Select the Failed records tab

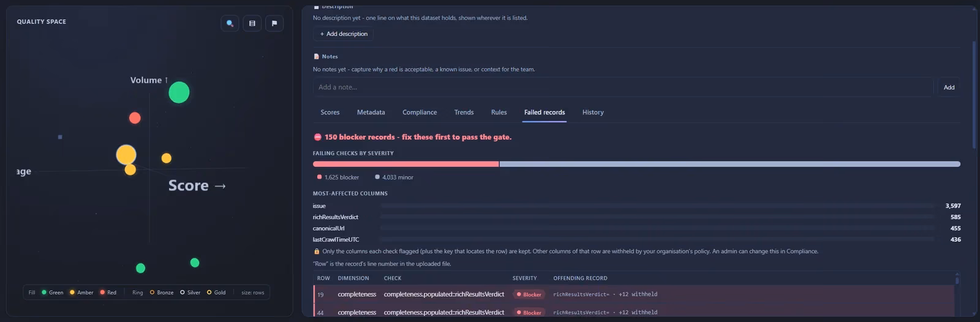pyautogui.click(x=545, y=112)
